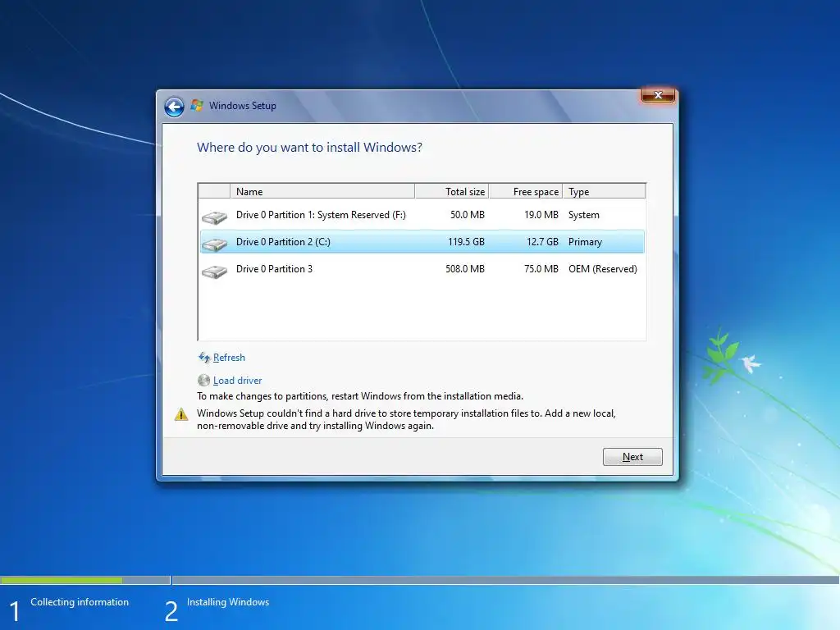Click the Refresh arrows icon
Viewport: 840px width, 630px height.
(x=204, y=358)
